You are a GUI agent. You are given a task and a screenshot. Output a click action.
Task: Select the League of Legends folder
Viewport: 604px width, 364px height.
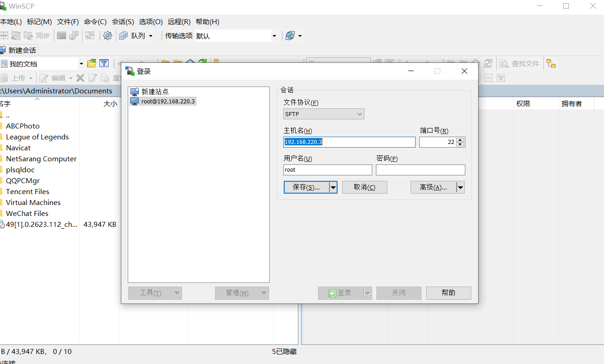pyautogui.click(x=37, y=137)
